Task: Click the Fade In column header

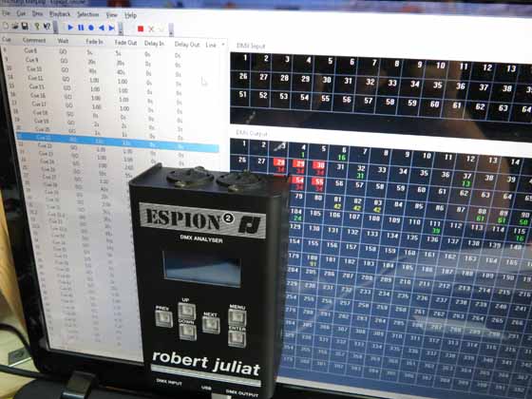Action: [94, 42]
